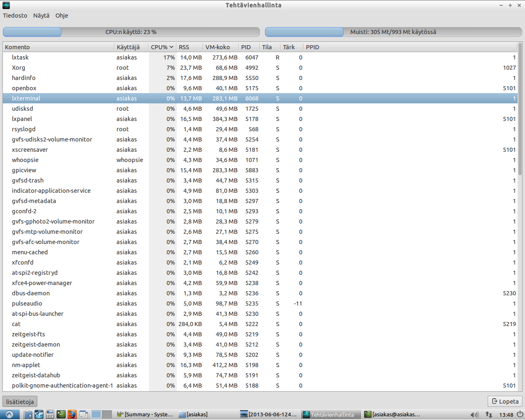The width and height of the screenshot is (525, 420).
Task: Select the gpicview process row
Action: pos(260,170)
